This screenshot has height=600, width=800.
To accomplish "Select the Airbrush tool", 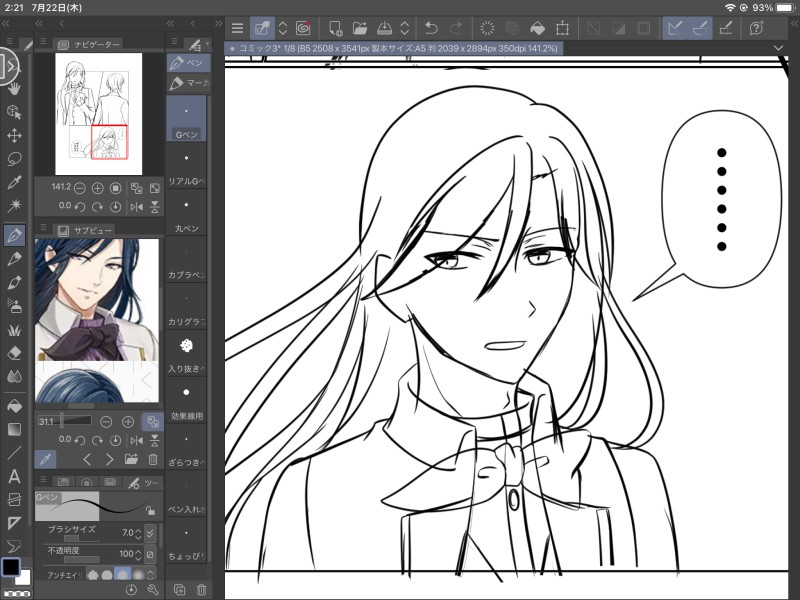I will coord(14,306).
